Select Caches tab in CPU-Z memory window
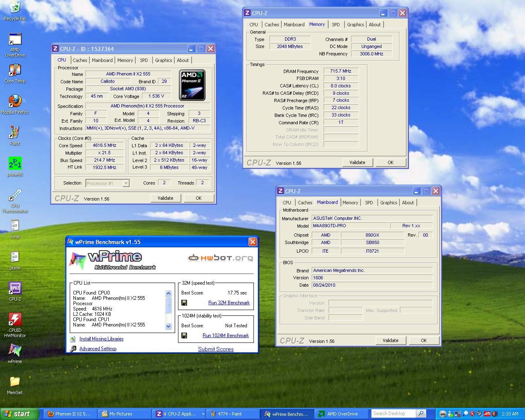Image resolution: width=525 pixels, height=420 pixels. 272,25
